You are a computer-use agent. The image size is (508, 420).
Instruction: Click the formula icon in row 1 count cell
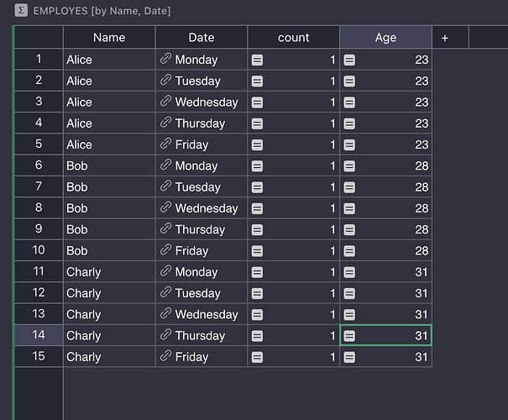258,60
